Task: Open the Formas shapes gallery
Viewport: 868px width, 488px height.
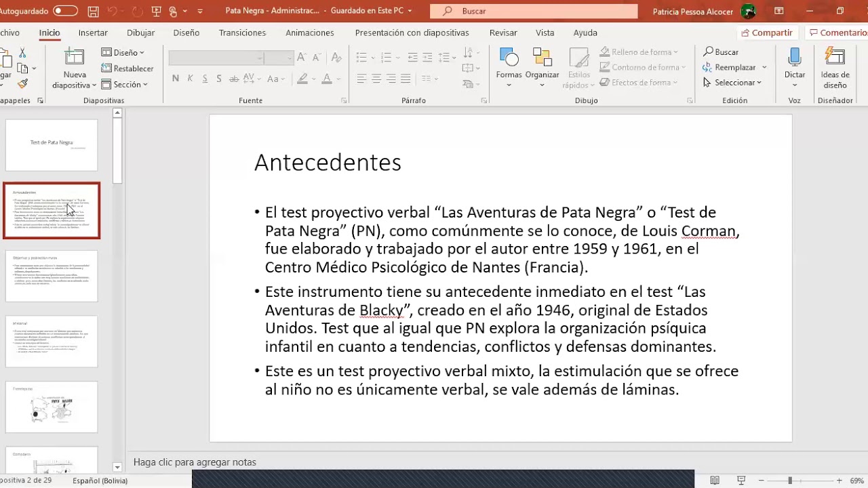Action: pyautogui.click(x=509, y=68)
